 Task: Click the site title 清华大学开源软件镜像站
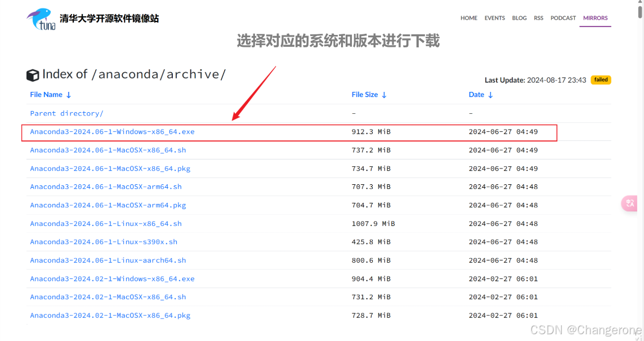click(109, 19)
